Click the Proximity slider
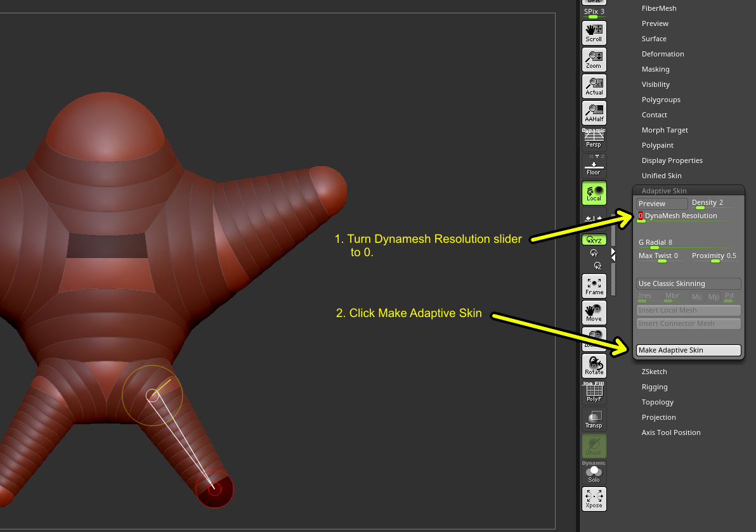 pos(715,256)
